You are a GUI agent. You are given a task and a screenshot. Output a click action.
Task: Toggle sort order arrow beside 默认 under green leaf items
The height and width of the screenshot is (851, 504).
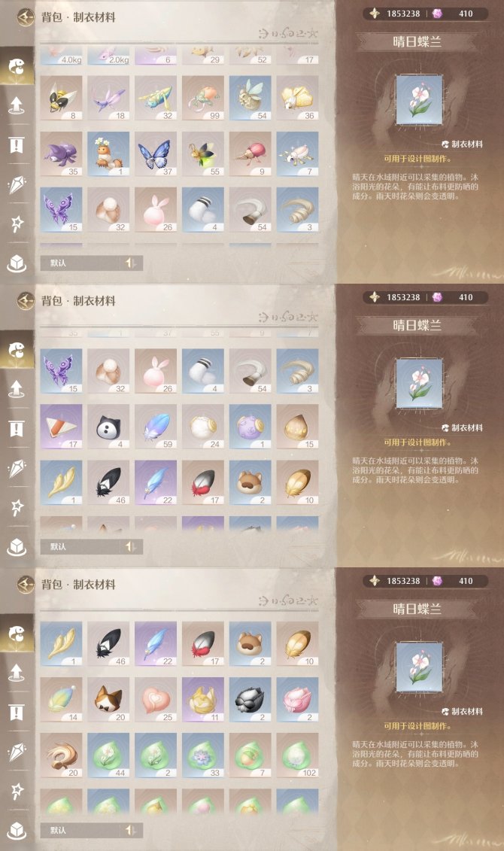point(130,830)
